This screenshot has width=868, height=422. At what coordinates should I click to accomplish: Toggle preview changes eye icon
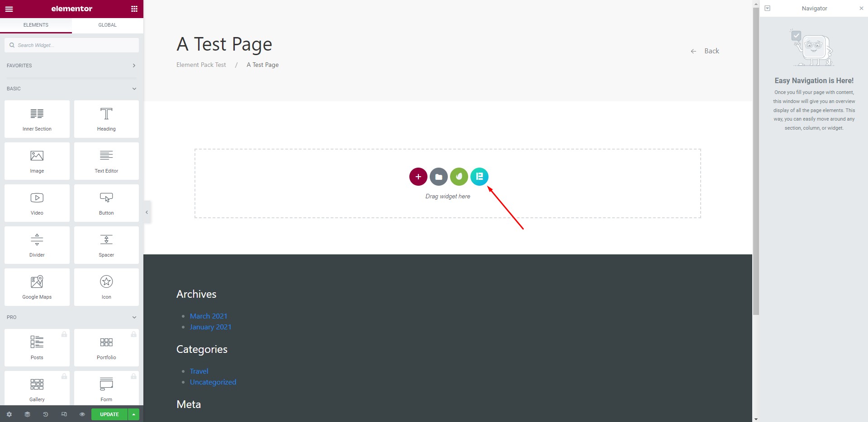[82, 414]
